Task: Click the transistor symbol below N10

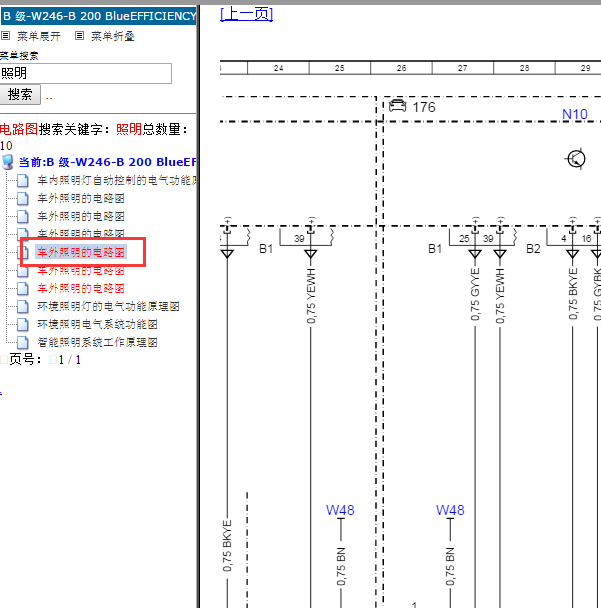Action: (576, 159)
